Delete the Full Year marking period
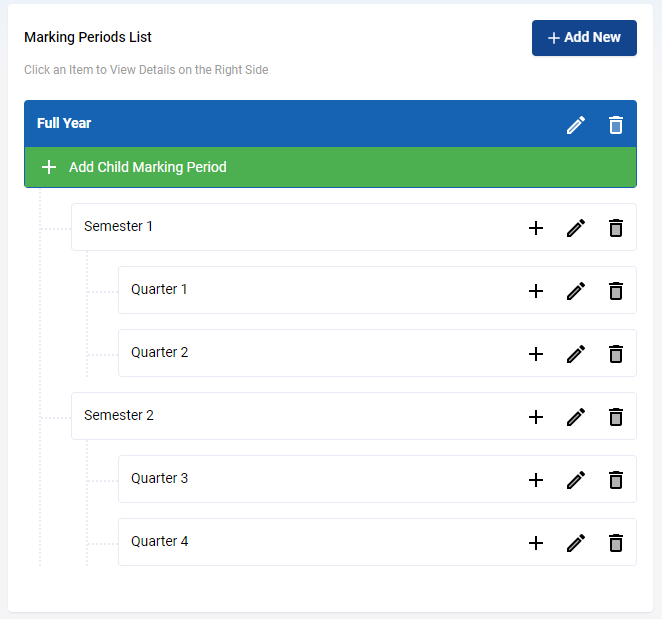The height and width of the screenshot is (619, 662). point(616,125)
